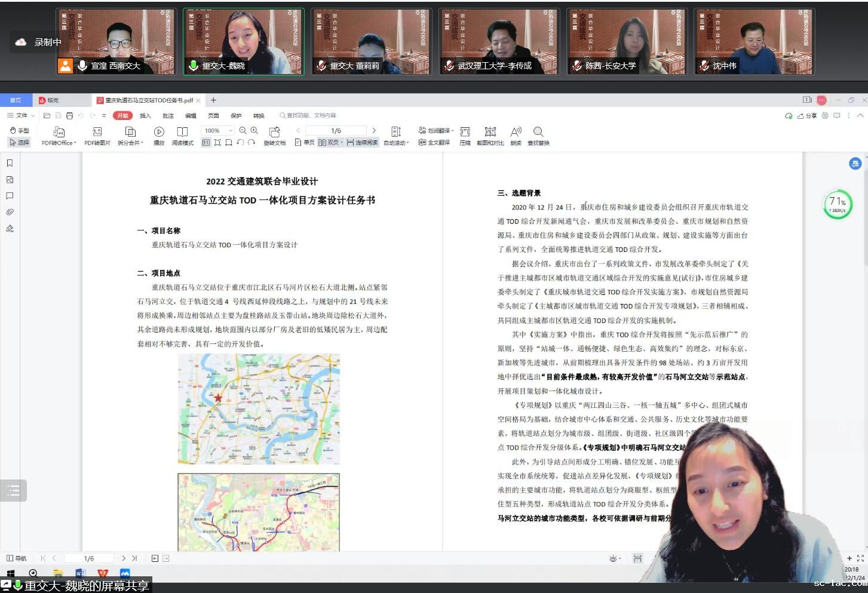Open the 插入 insert ribbon tab
The height and width of the screenshot is (593, 868).
pyautogui.click(x=145, y=116)
